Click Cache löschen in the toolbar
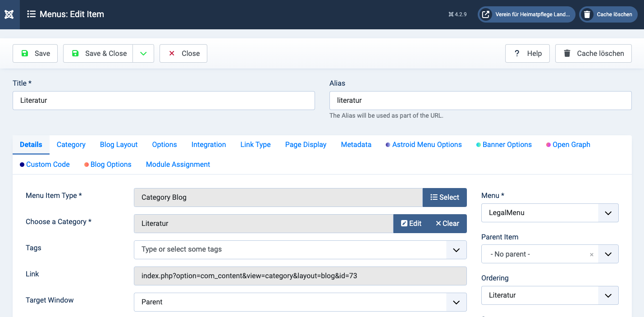Viewport: 644px width, 317px height. point(593,53)
